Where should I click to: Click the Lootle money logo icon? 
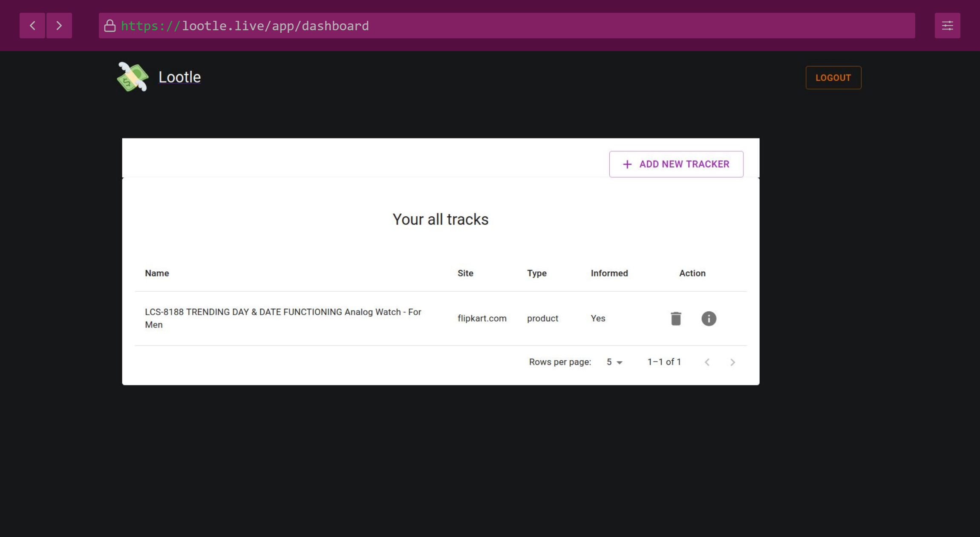[133, 77]
